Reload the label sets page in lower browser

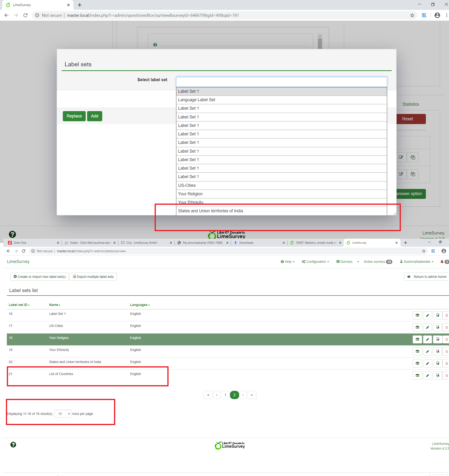(x=23, y=251)
